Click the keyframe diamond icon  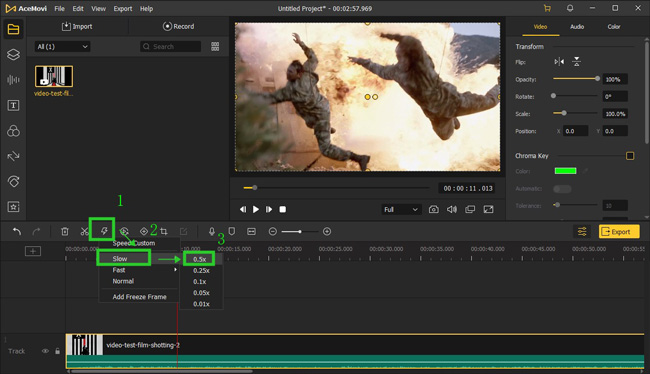[x=143, y=231]
